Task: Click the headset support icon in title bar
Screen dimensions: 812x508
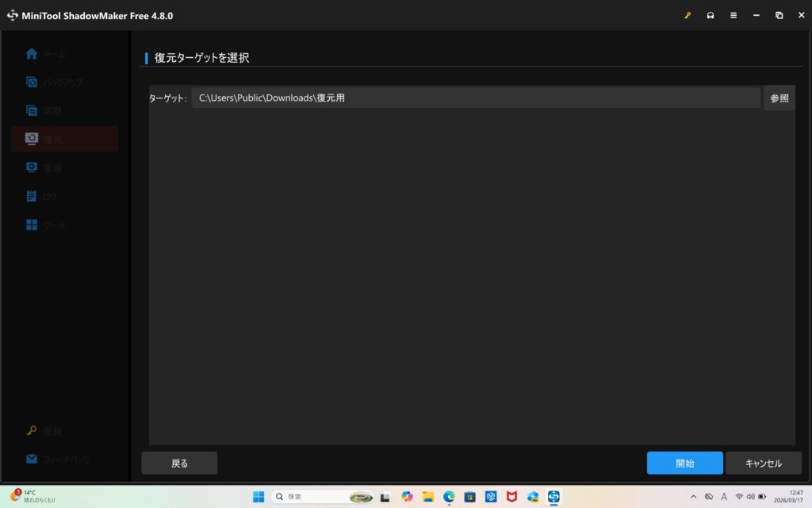Action: pyautogui.click(x=710, y=15)
